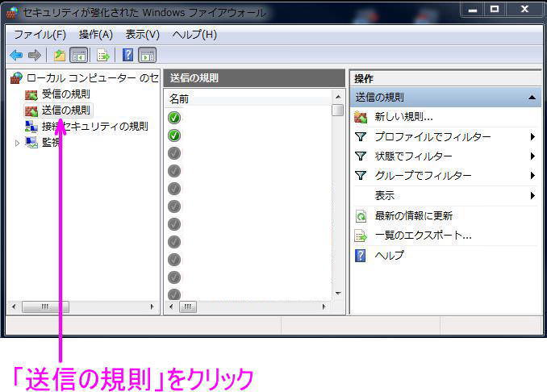Select the ローカル コンピューター root node
The image size is (547, 392).
[93, 77]
